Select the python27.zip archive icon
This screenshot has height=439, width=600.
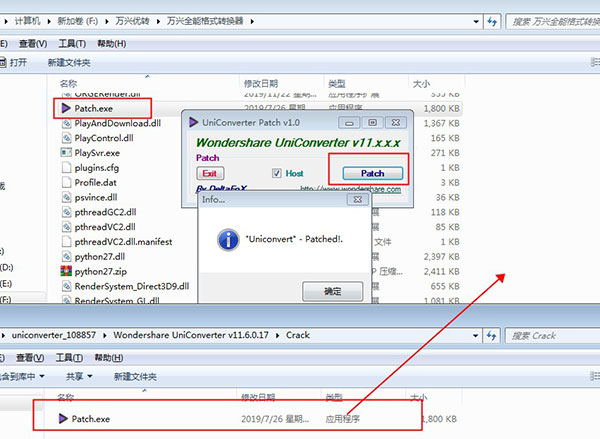pyautogui.click(x=66, y=271)
